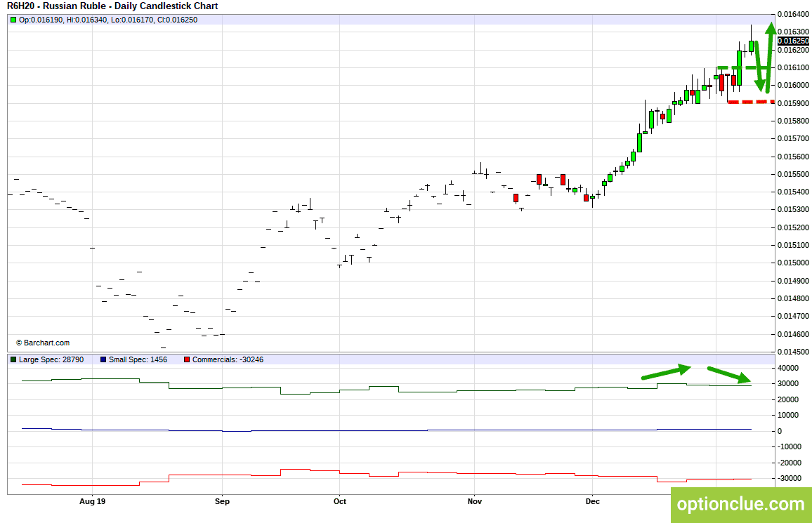The height and width of the screenshot is (523, 812).
Task: Click the Aug 19 date axis label
Action: [x=93, y=501]
